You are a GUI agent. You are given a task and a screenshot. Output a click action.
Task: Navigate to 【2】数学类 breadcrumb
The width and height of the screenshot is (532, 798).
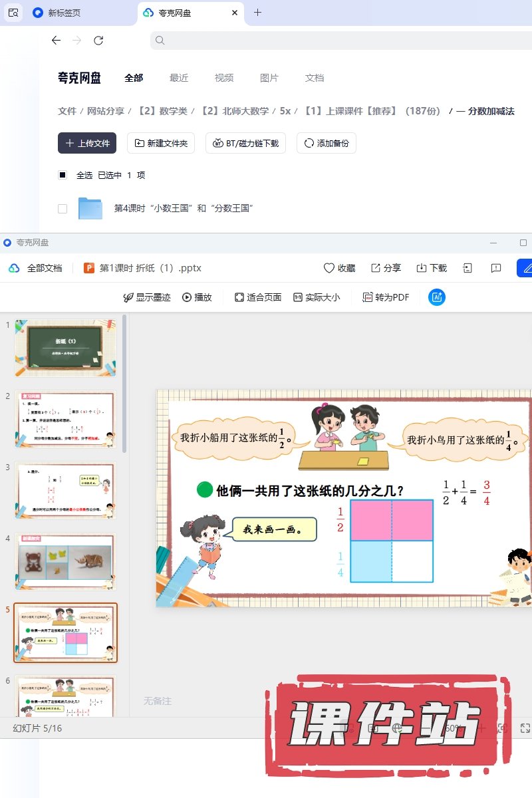[162, 111]
